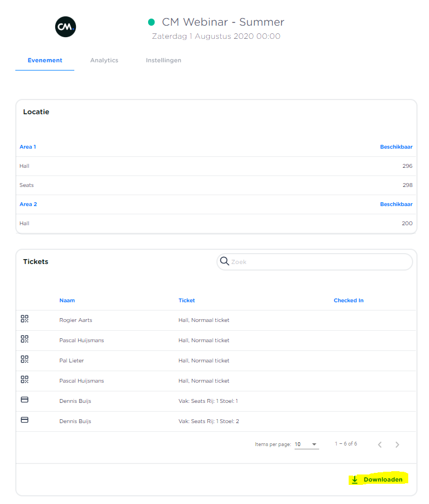Click card icon for Seats Stoel: 2 ticket

point(25,420)
